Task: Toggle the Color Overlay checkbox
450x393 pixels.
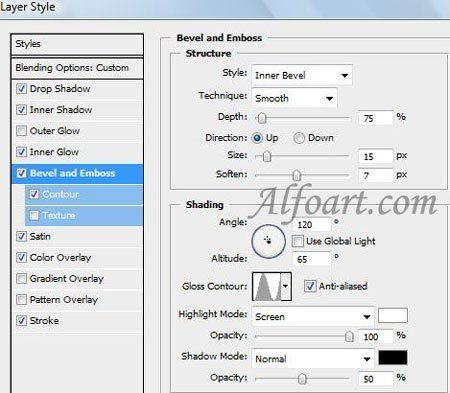Action: (21, 258)
